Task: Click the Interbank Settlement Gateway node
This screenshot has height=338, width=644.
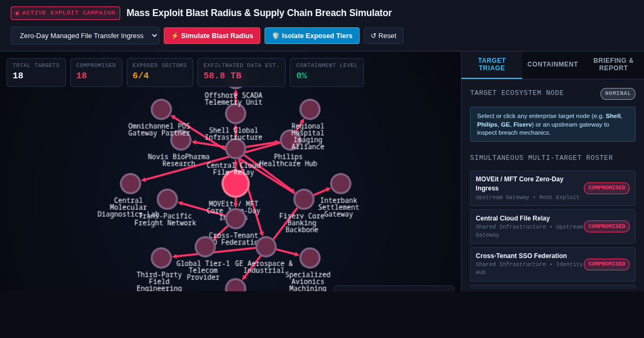Action: click(x=341, y=183)
